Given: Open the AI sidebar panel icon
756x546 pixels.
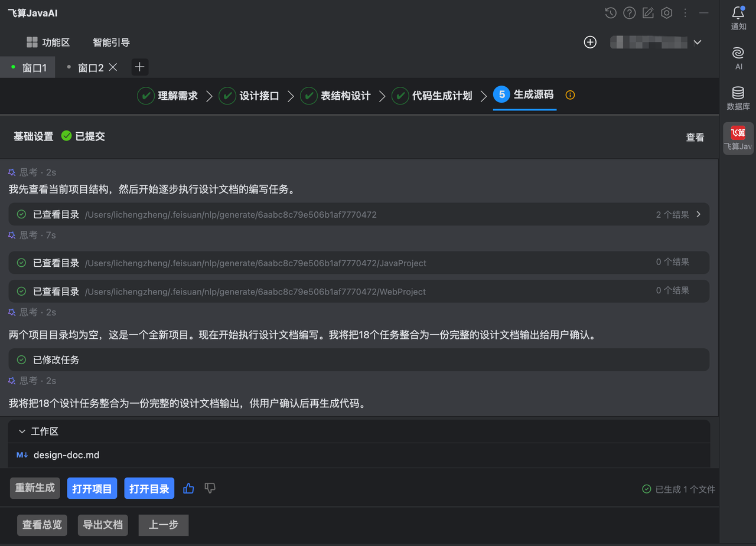Looking at the screenshot, I should 738,53.
